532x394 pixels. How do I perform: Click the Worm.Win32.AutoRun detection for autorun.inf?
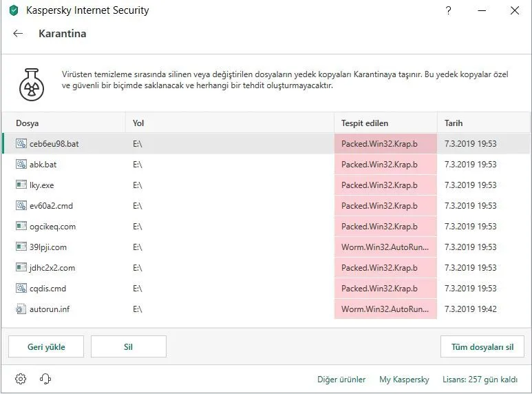[x=385, y=309]
